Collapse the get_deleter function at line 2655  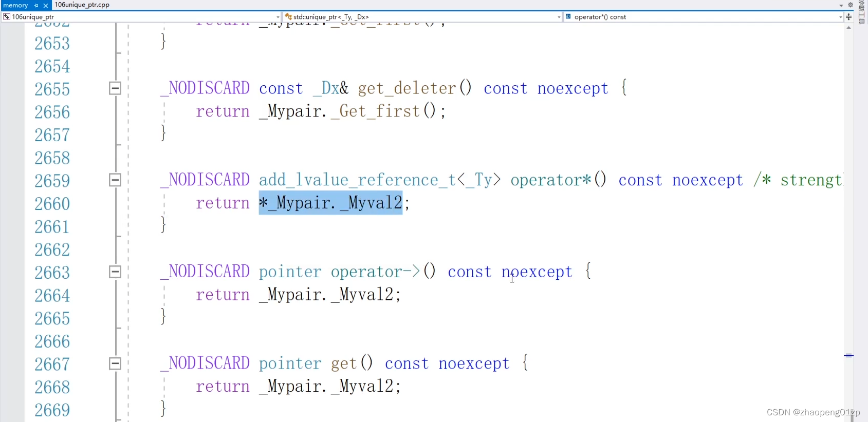(x=115, y=88)
